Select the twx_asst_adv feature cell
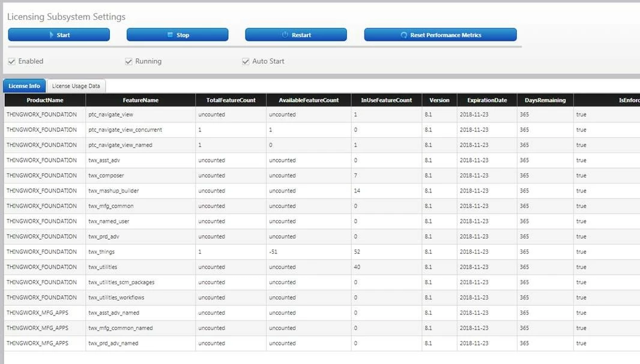The height and width of the screenshot is (364, 640). 140,160
